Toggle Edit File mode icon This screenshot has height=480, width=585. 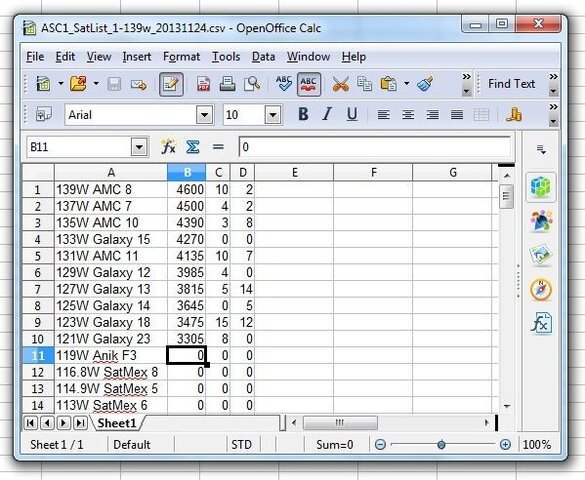171,84
